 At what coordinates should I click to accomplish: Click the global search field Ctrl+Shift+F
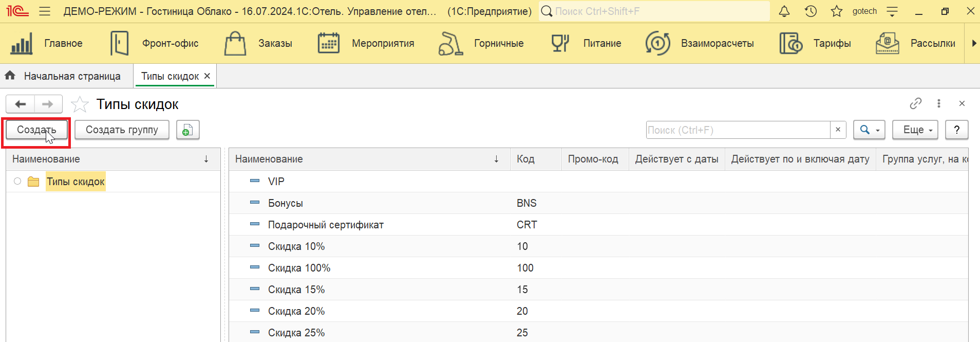pos(654,11)
